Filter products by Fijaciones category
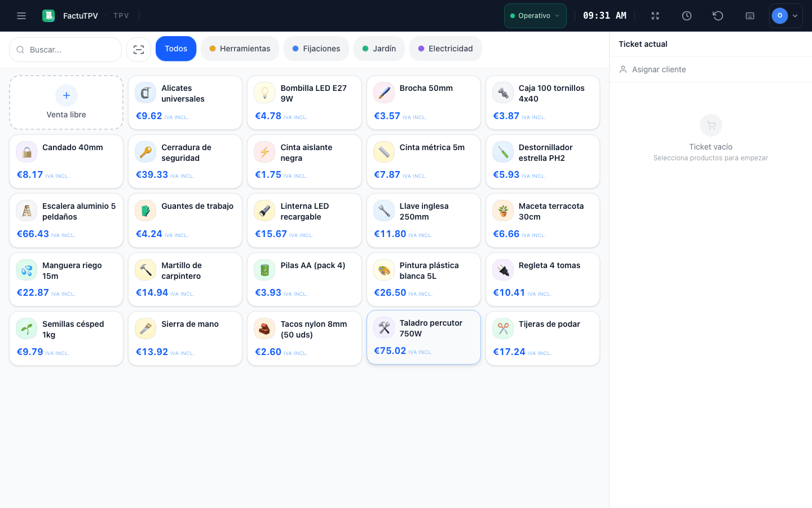Image resolution: width=812 pixels, height=508 pixels. point(316,49)
